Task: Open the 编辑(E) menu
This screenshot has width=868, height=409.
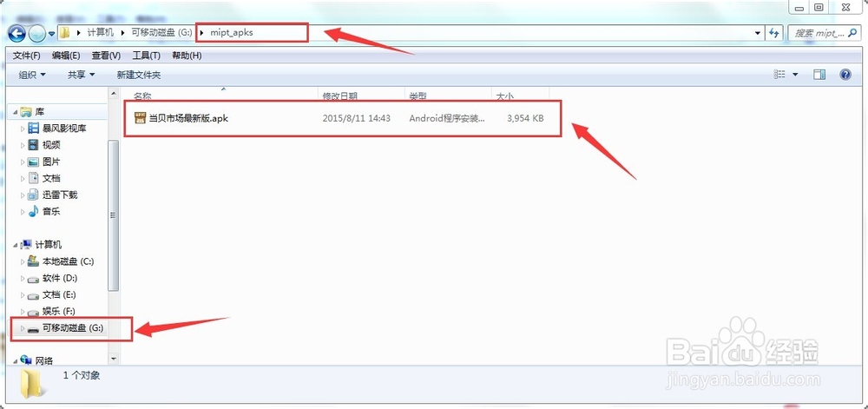Action: (x=66, y=56)
